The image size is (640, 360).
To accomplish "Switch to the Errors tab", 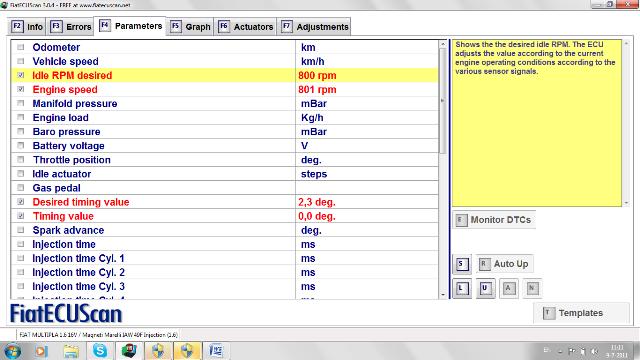I will coord(71,27).
